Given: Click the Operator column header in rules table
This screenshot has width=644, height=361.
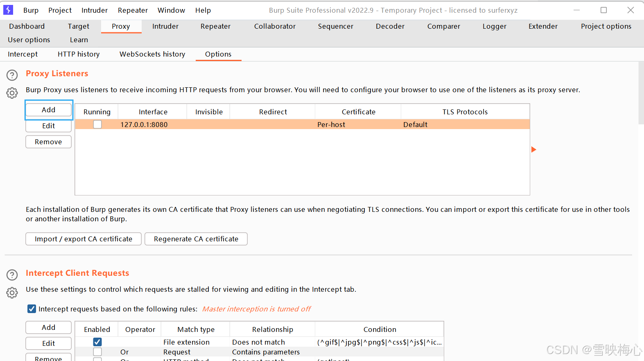Looking at the screenshot, I should click(140, 329).
